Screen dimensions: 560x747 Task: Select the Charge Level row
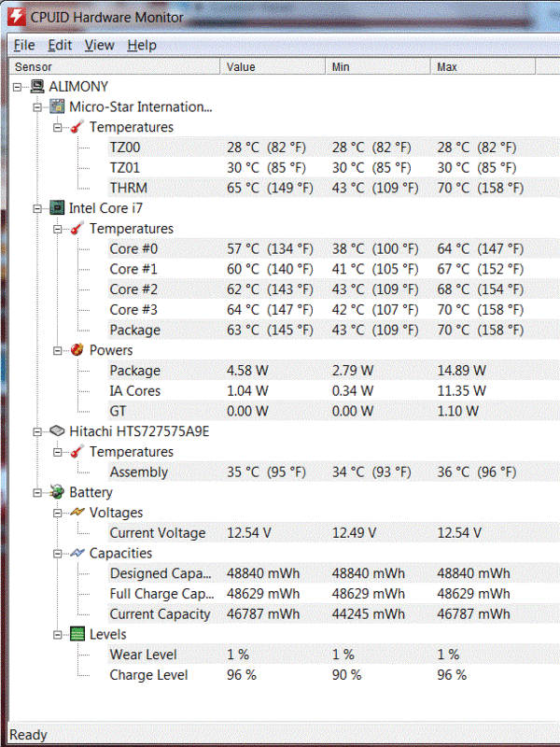pyautogui.click(x=334, y=675)
